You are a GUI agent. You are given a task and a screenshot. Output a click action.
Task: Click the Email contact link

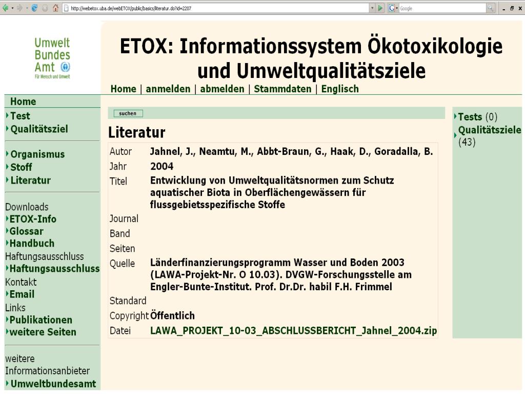click(22, 294)
